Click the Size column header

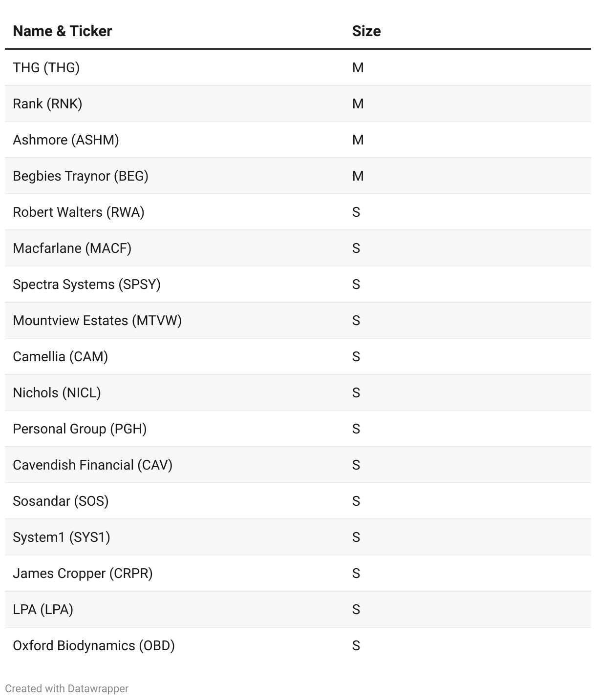tap(366, 31)
